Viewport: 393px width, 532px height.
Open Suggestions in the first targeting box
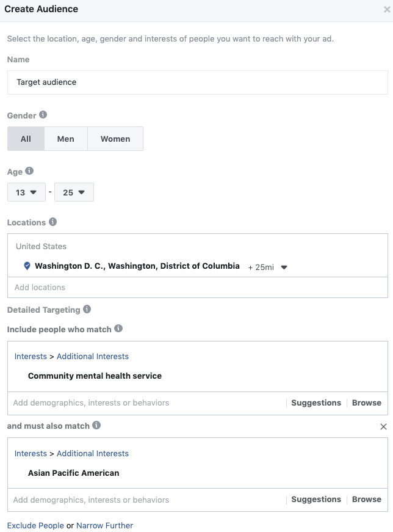316,403
